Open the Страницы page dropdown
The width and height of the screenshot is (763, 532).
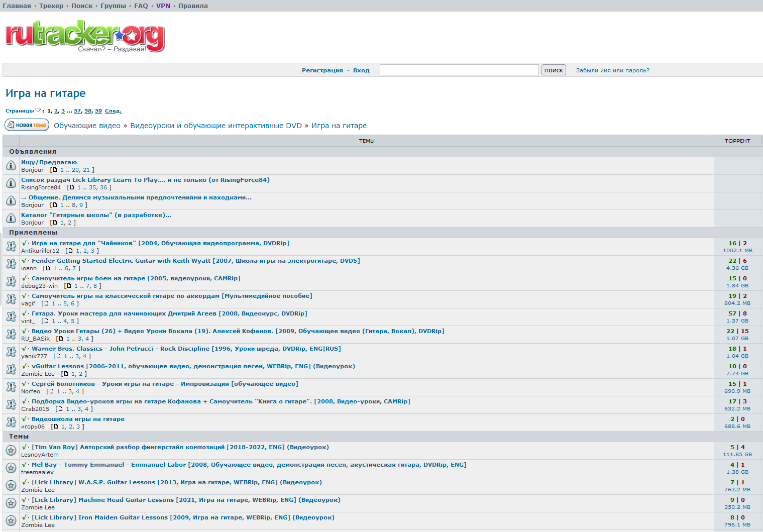[23, 111]
